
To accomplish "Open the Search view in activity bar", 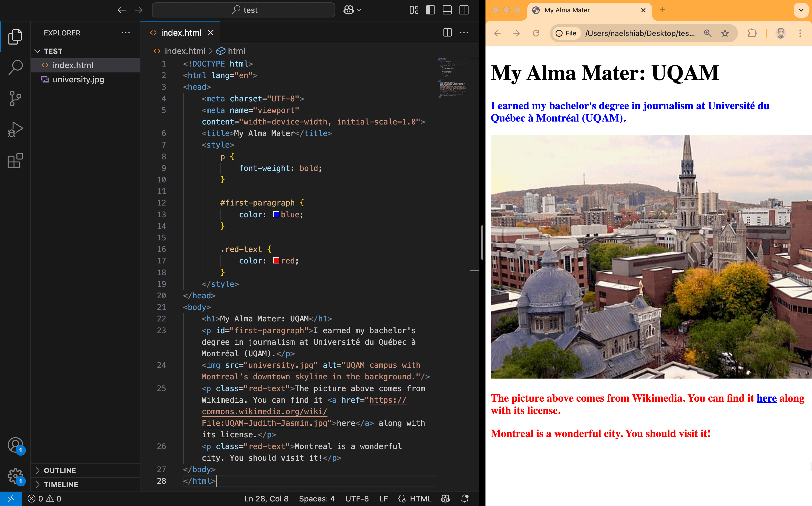I will click(x=15, y=67).
